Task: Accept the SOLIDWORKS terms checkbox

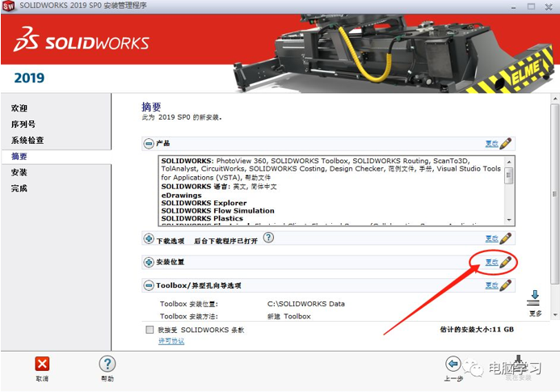Action: point(149,330)
